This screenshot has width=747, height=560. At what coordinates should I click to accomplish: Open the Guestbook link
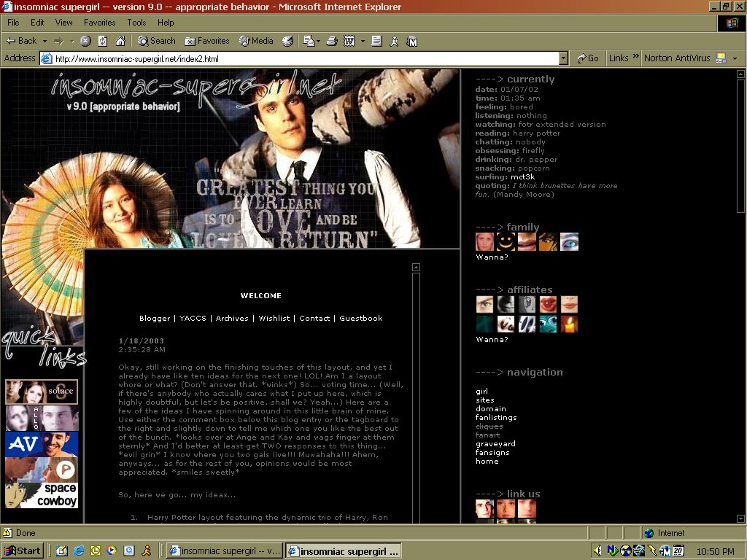[x=360, y=318]
